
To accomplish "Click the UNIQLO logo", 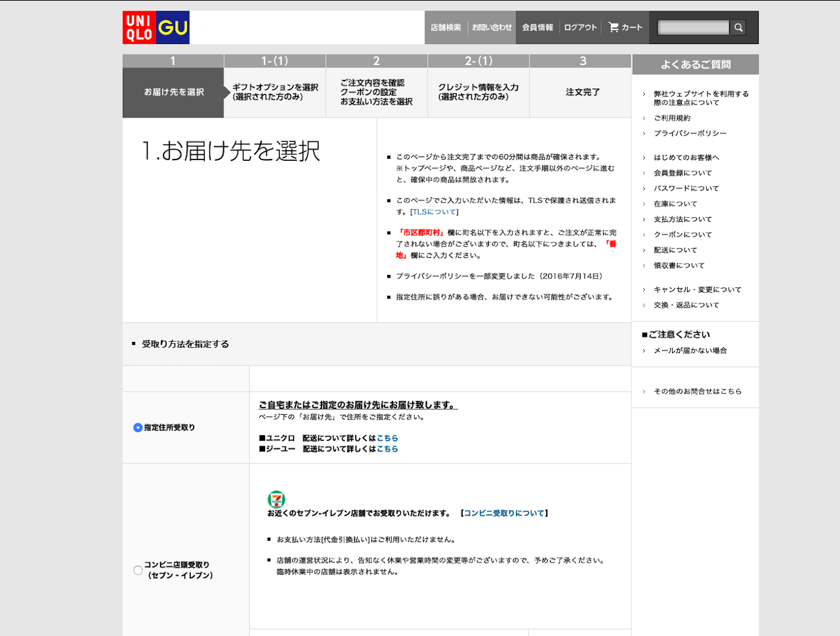I will [139, 28].
